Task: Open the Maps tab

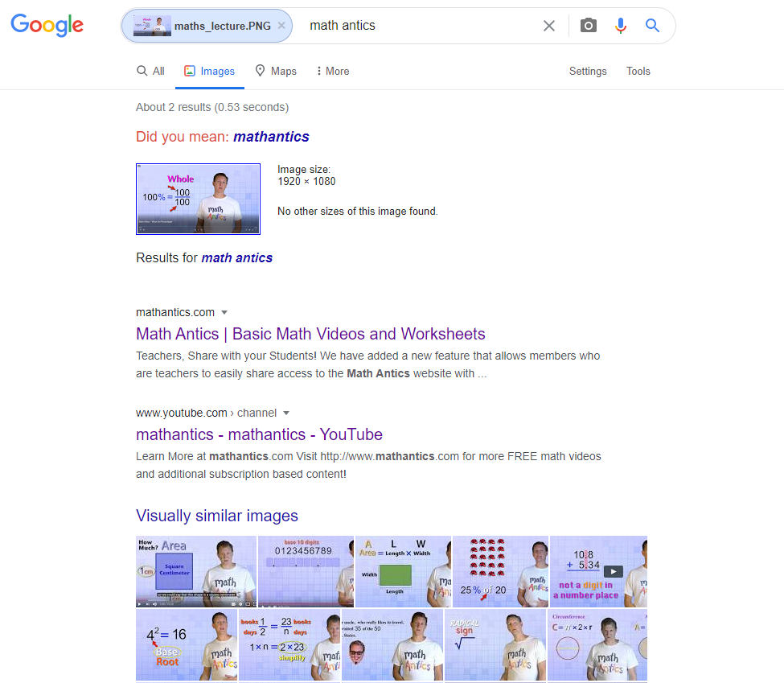Action: pos(276,71)
